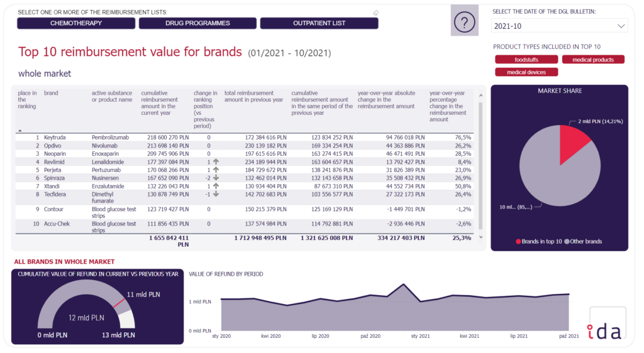Toggle the Brands in top 10 legend entry
The image size is (644, 353).
point(539,241)
